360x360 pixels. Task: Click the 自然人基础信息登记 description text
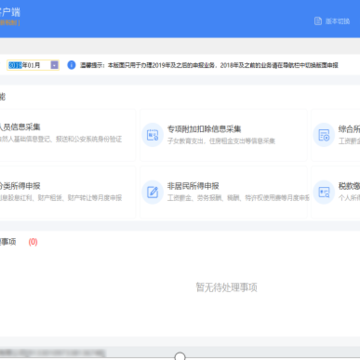(61, 139)
